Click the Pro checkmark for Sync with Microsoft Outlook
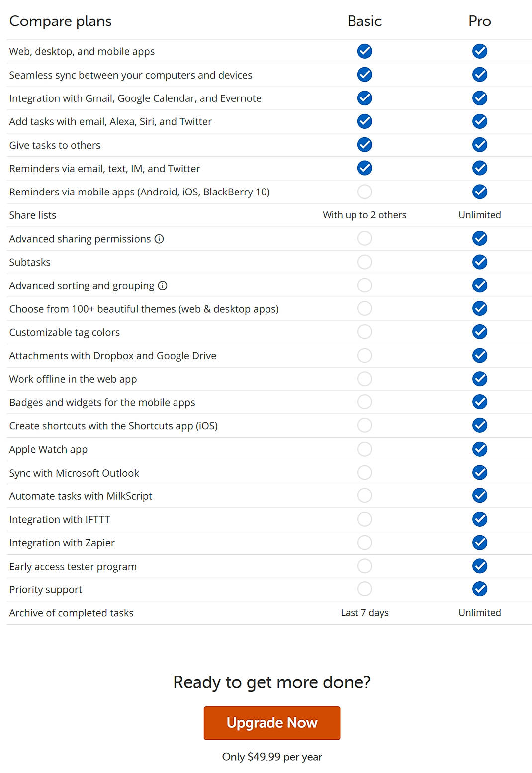This screenshot has width=532, height=773. [480, 472]
